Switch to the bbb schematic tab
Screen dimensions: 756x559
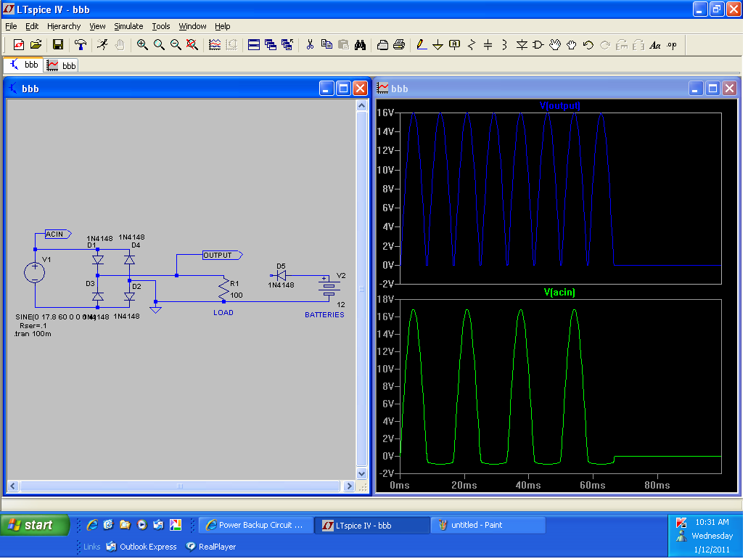click(x=24, y=65)
